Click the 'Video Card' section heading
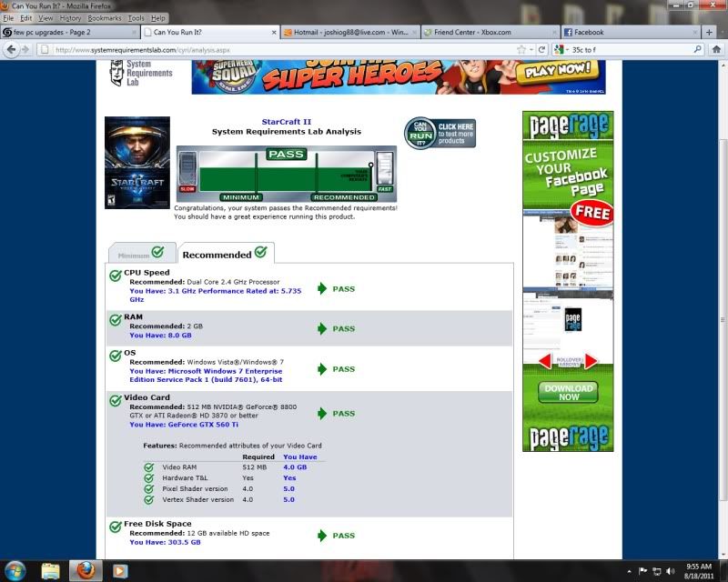This screenshot has height=582, width=728. point(147,397)
